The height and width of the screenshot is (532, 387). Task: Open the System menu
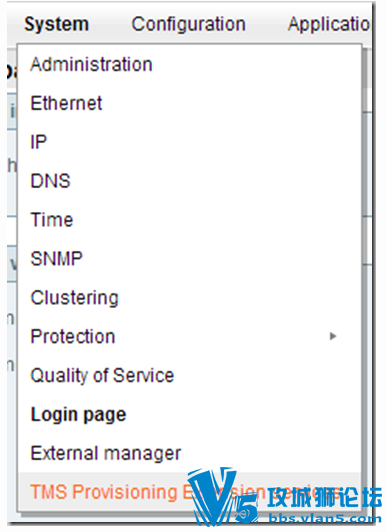(57, 24)
